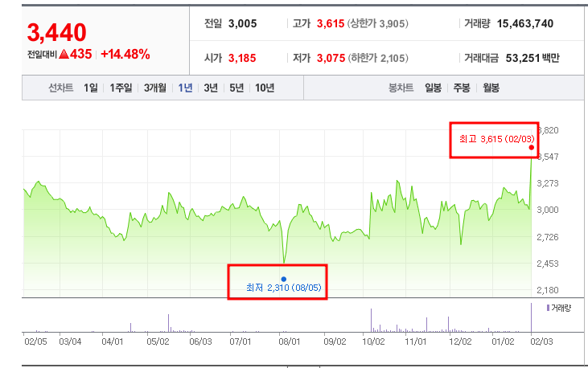Click the red up-triangle change icon
This screenshot has width=588, height=368.
pos(64,55)
